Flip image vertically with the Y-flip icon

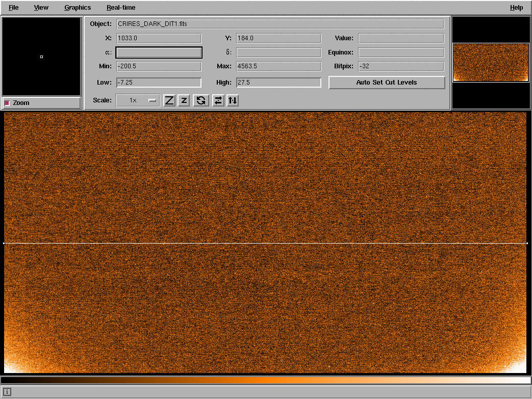click(x=233, y=100)
